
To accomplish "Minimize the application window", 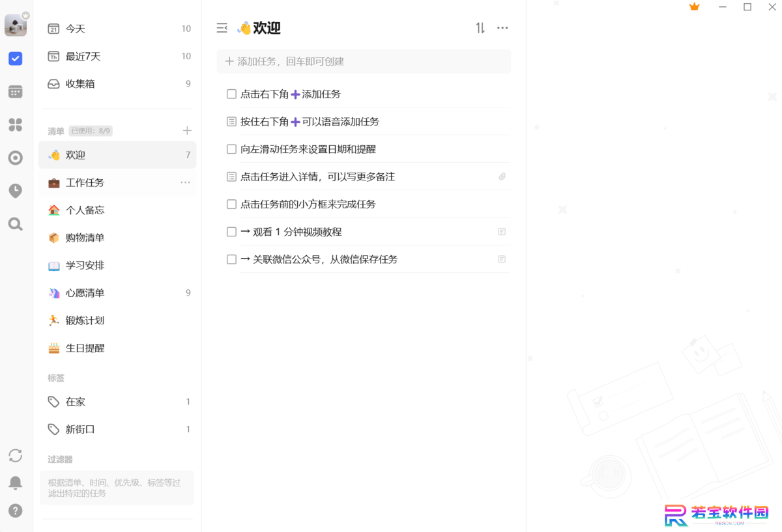I will pyautogui.click(x=723, y=7).
